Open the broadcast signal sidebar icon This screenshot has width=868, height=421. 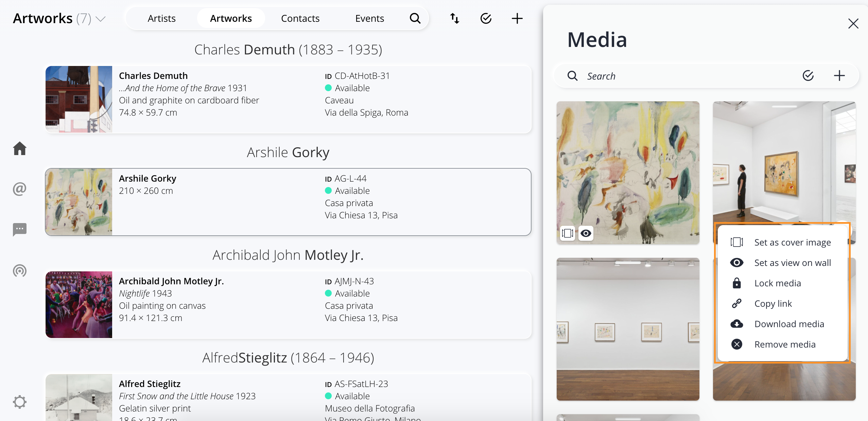(20, 271)
